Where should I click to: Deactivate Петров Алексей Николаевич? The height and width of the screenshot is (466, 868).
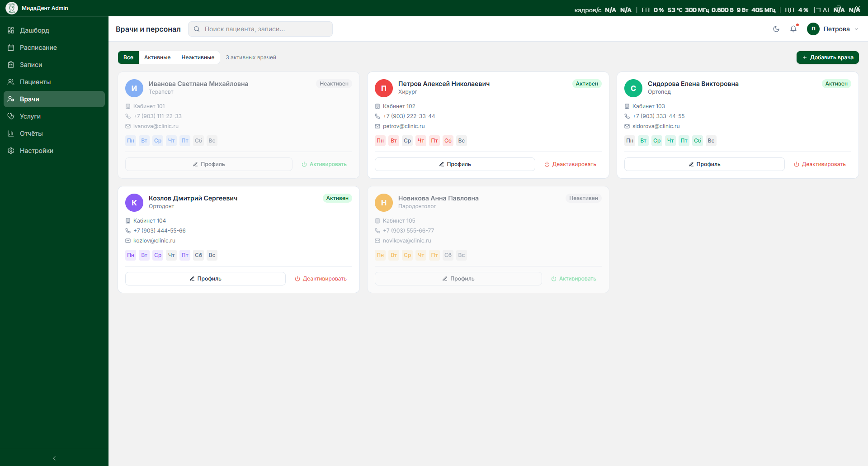click(x=570, y=164)
